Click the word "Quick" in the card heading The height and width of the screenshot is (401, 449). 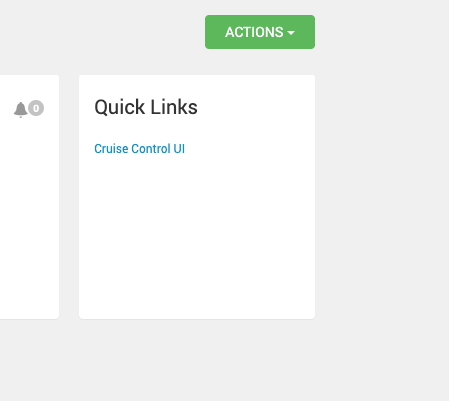(x=120, y=108)
